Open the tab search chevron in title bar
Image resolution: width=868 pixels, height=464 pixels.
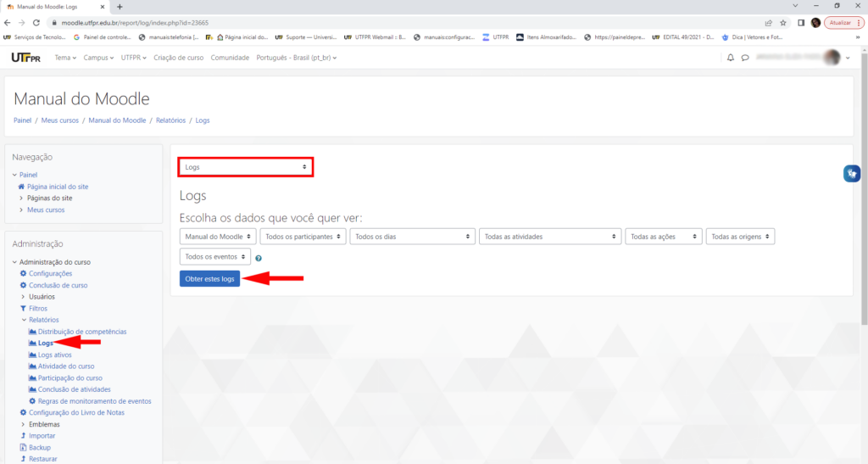795,6
